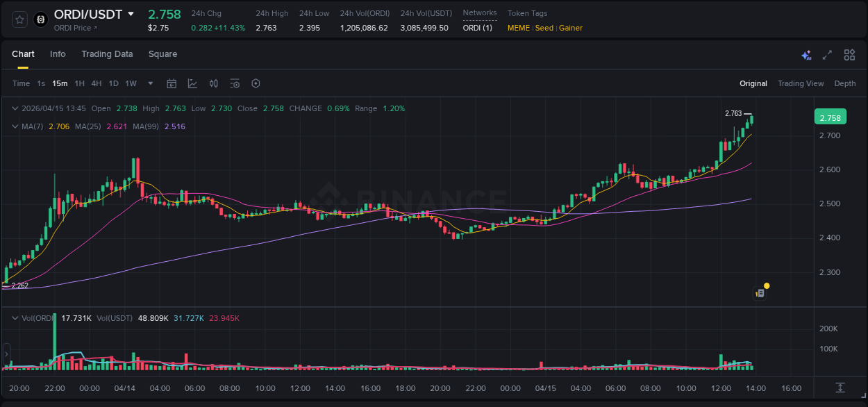Viewport: 868px width, 407px height.
Task: Switch to the Trading Data tab
Action: coord(107,54)
